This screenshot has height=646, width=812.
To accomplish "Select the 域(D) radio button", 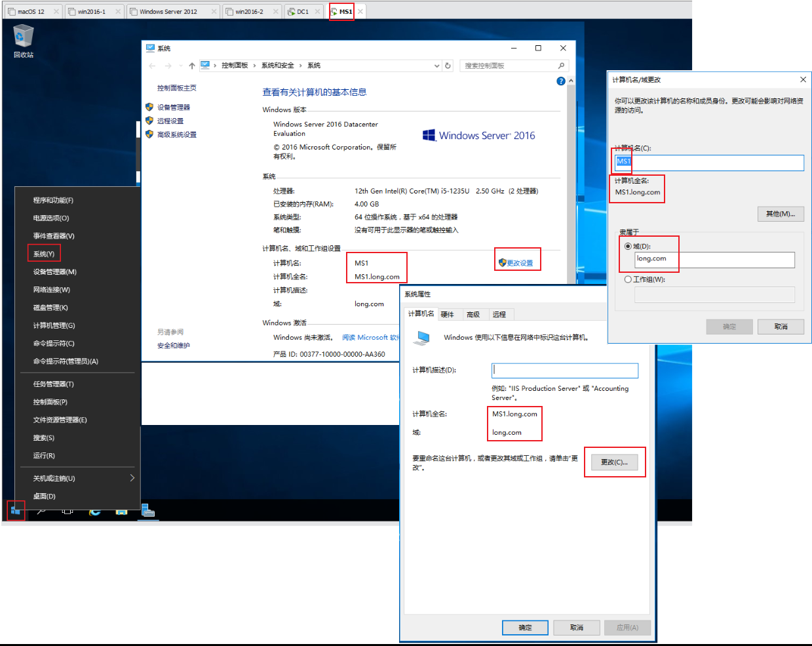I will click(x=628, y=247).
